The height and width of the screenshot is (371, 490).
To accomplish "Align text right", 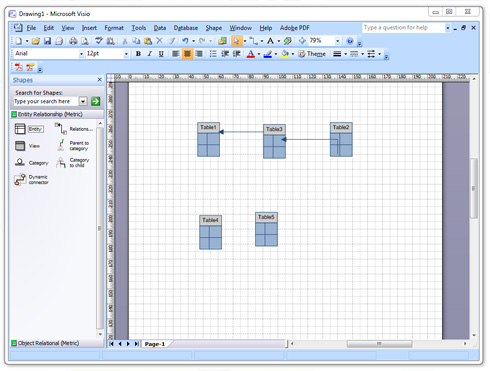I will click(x=199, y=54).
